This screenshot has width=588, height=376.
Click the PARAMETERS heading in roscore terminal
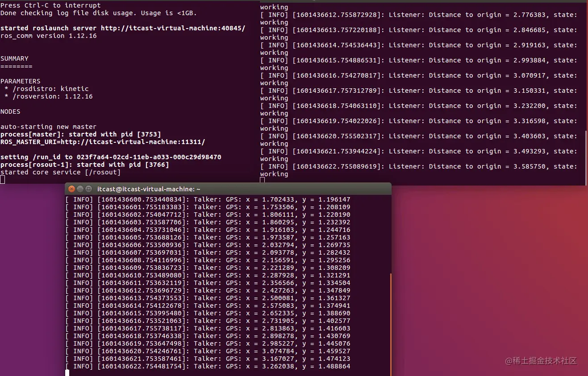point(20,81)
